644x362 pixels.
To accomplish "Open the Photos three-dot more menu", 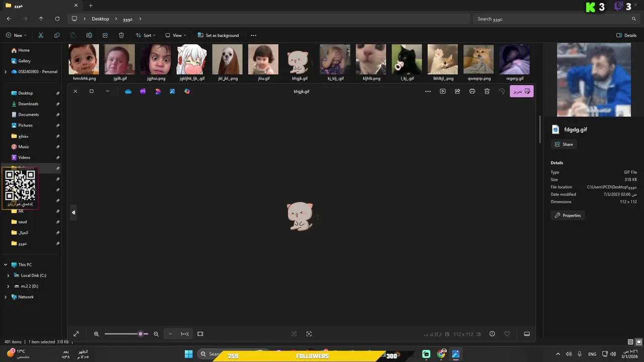I will (428, 92).
